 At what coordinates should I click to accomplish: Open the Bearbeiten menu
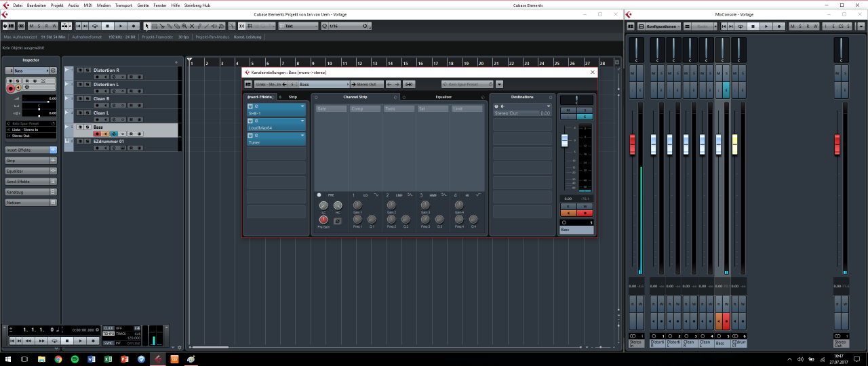(36, 5)
